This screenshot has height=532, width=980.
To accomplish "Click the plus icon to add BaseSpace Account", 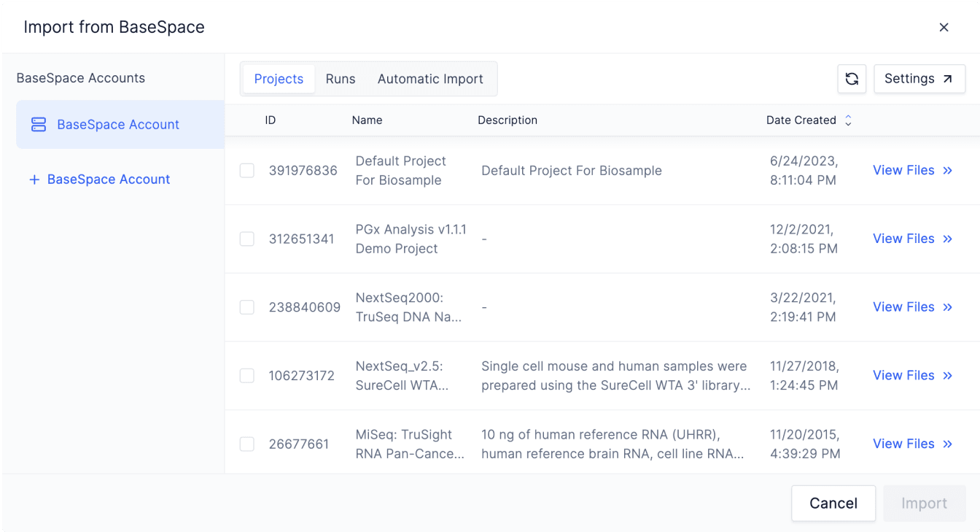I will pyautogui.click(x=34, y=180).
